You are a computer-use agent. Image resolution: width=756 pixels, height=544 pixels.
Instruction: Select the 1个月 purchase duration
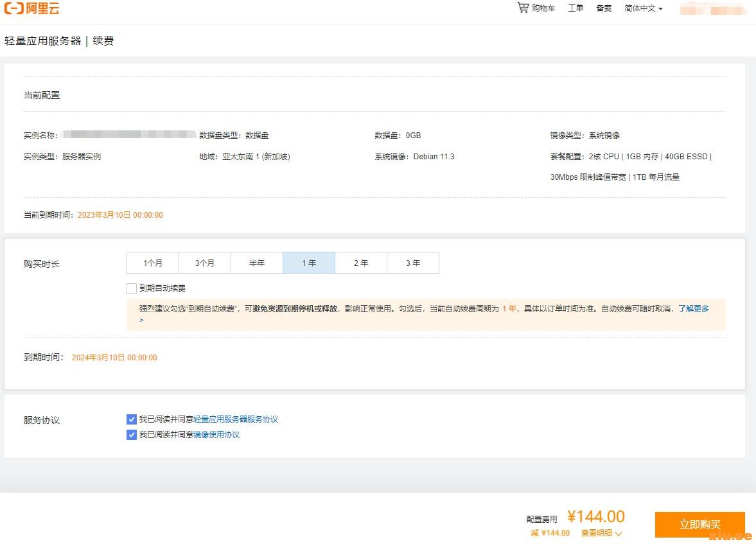tap(153, 263)
